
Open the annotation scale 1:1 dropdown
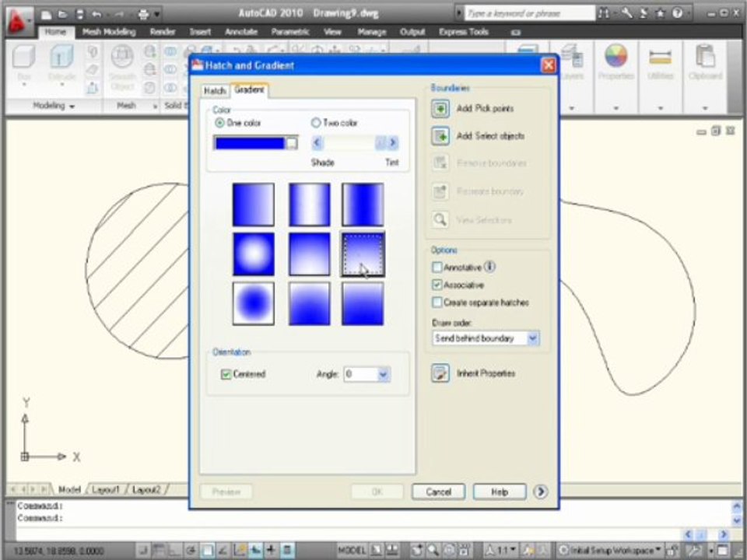pos(502,551)
